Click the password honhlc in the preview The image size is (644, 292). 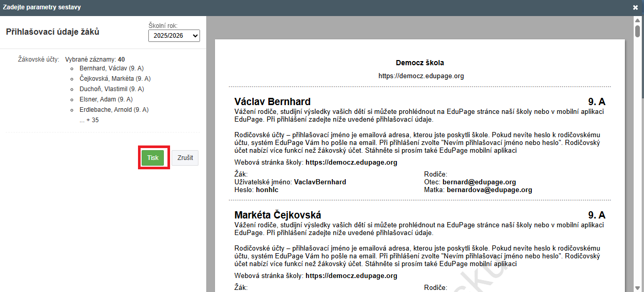coord(267,190)
